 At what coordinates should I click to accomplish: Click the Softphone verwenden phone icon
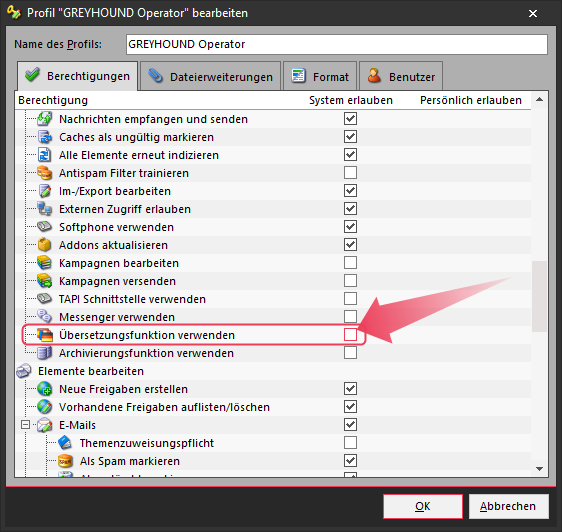45,227
